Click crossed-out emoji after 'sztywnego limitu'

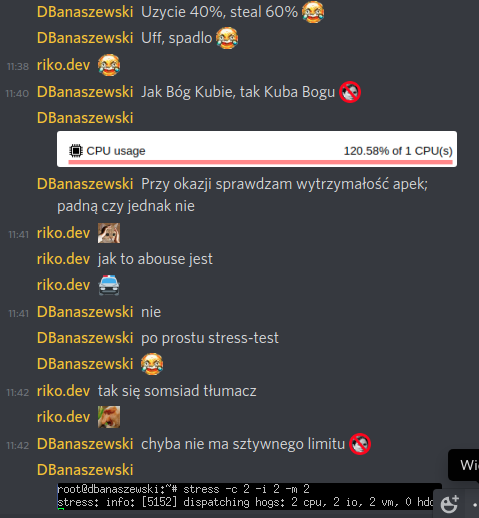click(x=360, y=444)
